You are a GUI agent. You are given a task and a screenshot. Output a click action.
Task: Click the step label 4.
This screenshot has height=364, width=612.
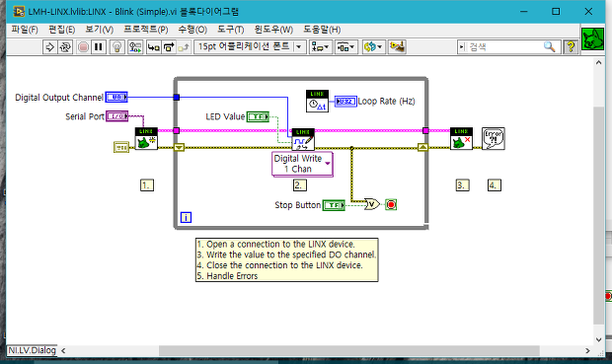click(495, 185)
